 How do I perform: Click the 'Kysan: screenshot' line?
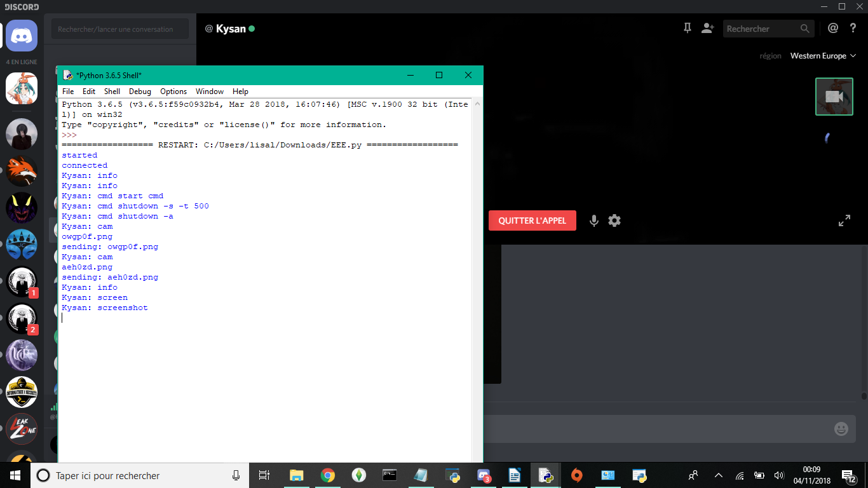[x=105, y=308]
